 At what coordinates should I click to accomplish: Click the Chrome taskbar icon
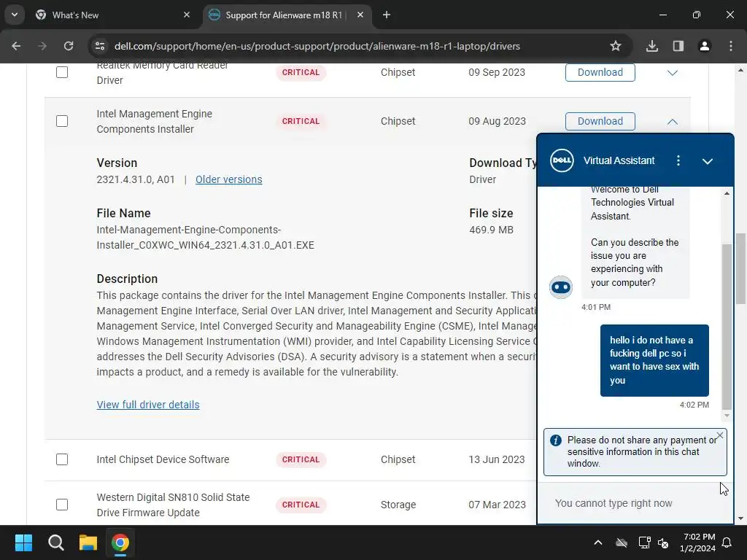[120, 542]
